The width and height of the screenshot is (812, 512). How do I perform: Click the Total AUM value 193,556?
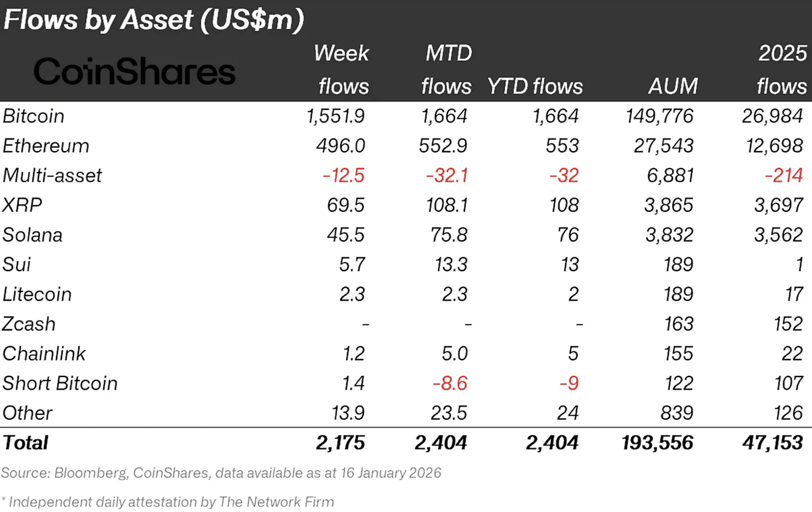point(657,443)
